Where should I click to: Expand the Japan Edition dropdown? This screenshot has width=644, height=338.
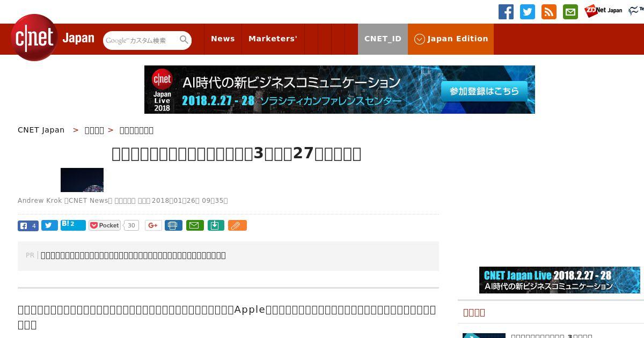(x=451, y=39)
